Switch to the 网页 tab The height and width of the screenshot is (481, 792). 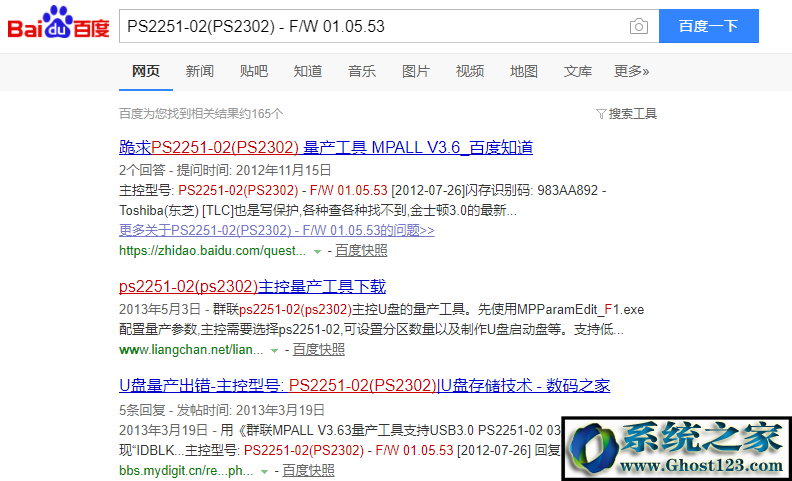pyautogui.click(x=146, y=71)
